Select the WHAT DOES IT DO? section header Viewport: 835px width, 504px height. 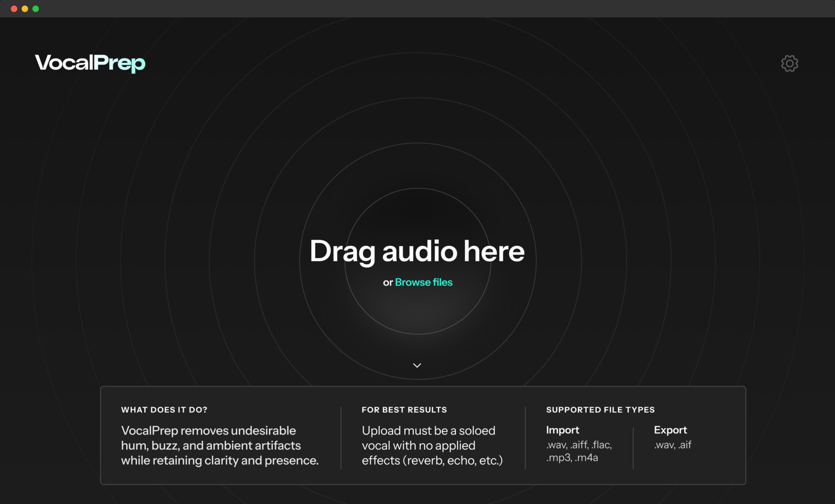[164, 409]
